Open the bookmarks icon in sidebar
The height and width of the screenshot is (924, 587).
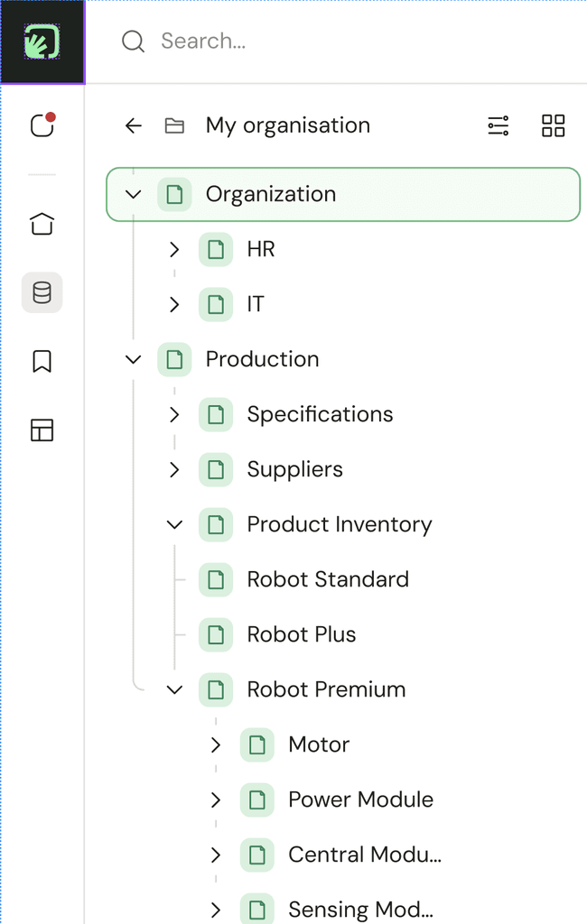pos(42,362)
